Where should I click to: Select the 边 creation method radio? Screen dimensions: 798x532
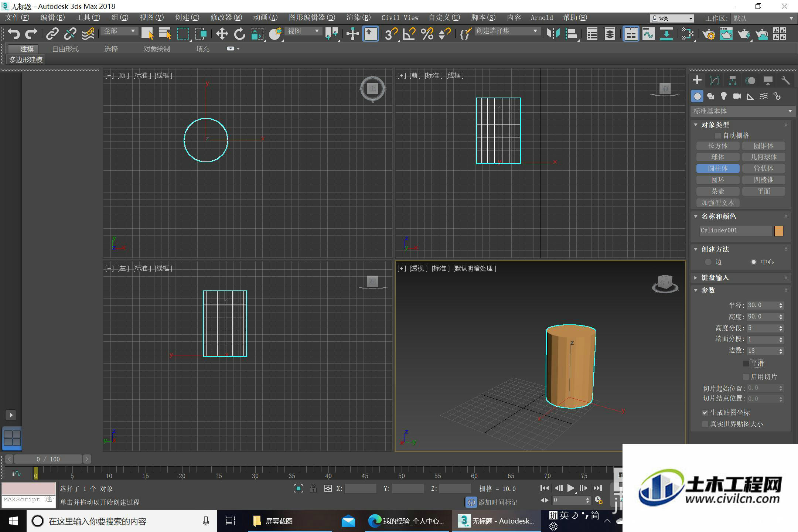coord(708,262)
